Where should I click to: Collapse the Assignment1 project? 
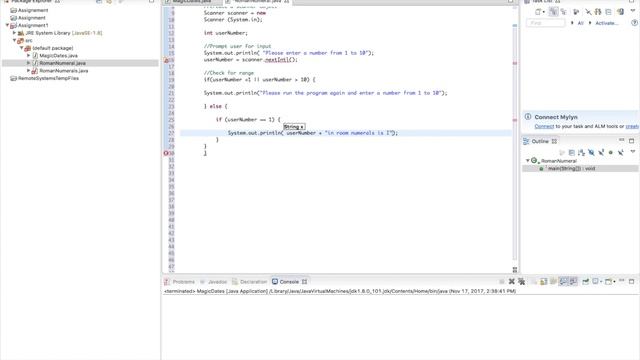pyautogui.click(x=7, y=25)
